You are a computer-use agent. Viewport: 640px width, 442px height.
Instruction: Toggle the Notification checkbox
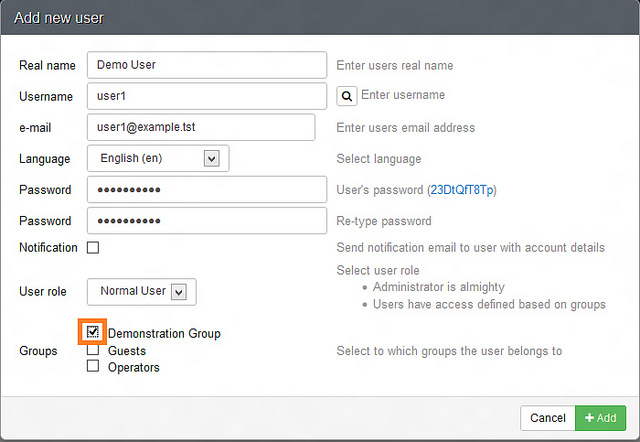pos(93,247)
